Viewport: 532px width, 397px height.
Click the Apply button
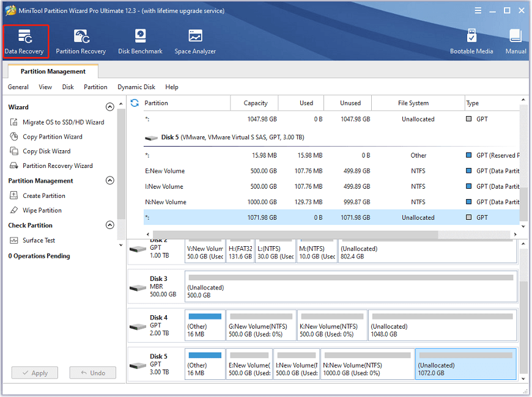click(x=35, y=373)
